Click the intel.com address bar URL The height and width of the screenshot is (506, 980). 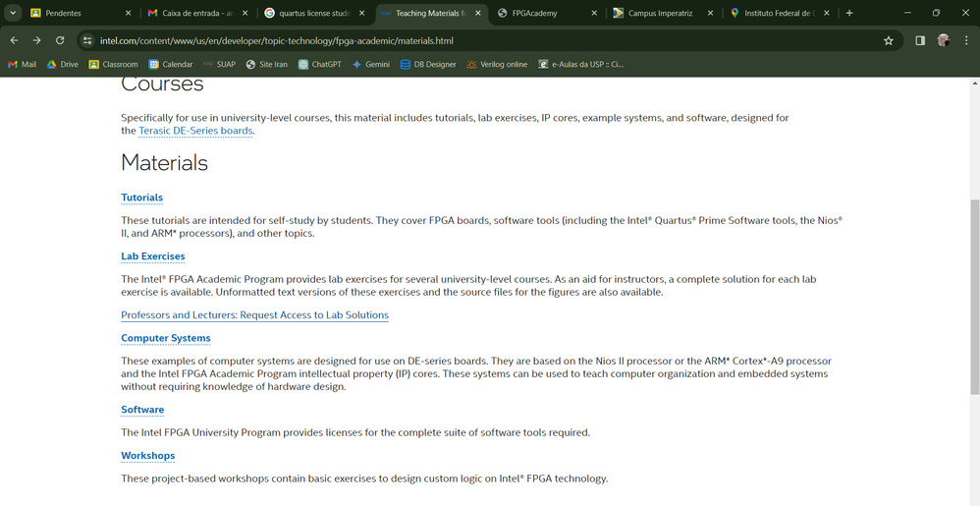point(276,40)
